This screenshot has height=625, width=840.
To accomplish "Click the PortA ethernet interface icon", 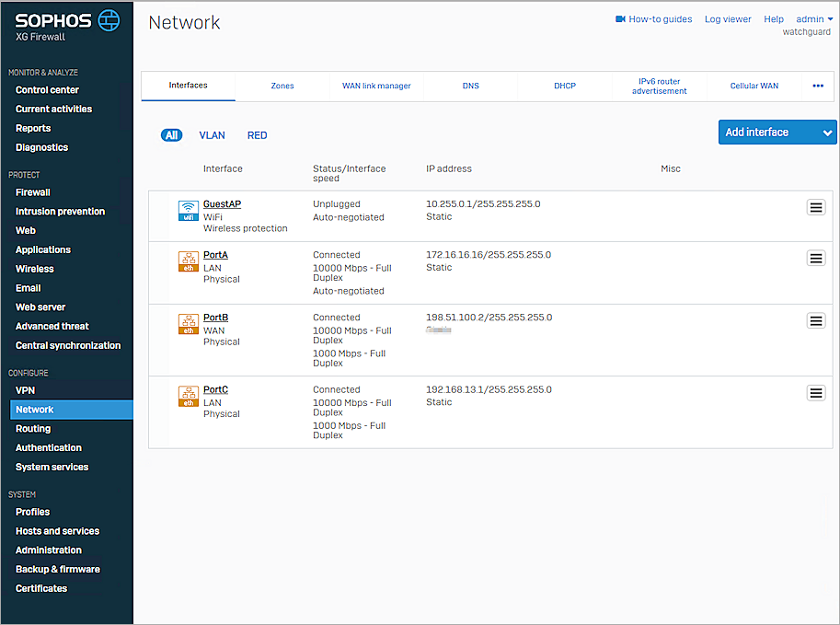I will (x=188, y=261).
